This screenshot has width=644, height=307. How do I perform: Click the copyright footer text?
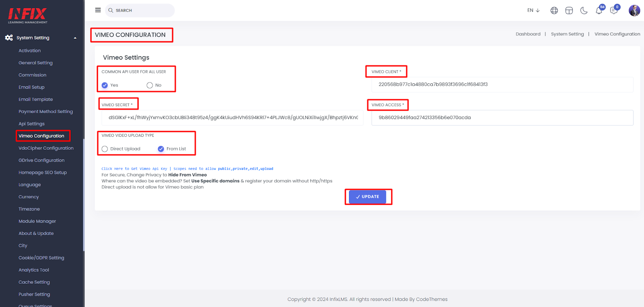(x=367, y=299)
